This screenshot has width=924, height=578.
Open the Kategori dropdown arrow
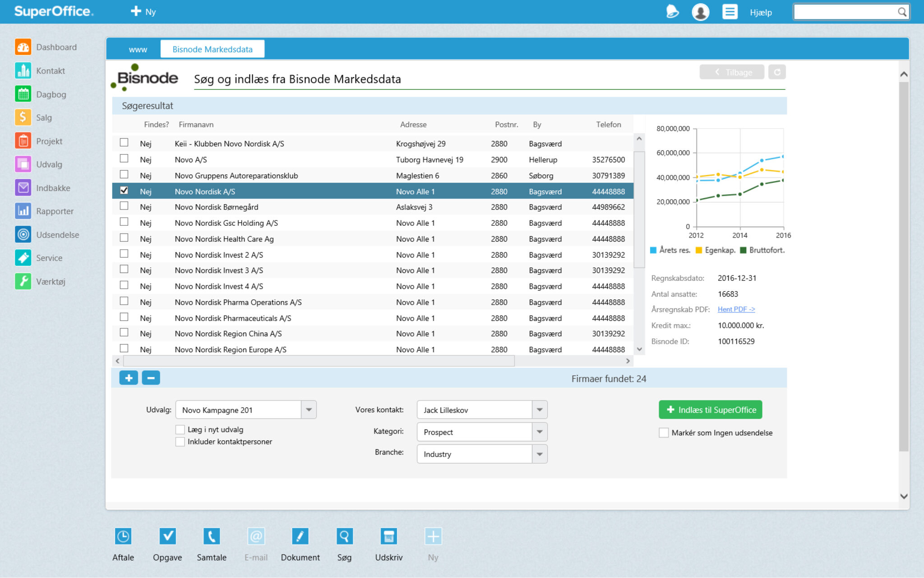(540, 432)
